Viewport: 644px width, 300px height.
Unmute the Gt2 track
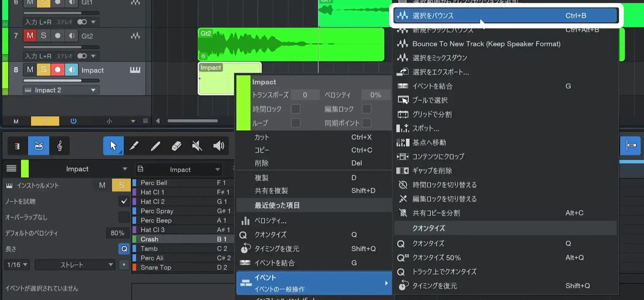[x=30, y=36]
